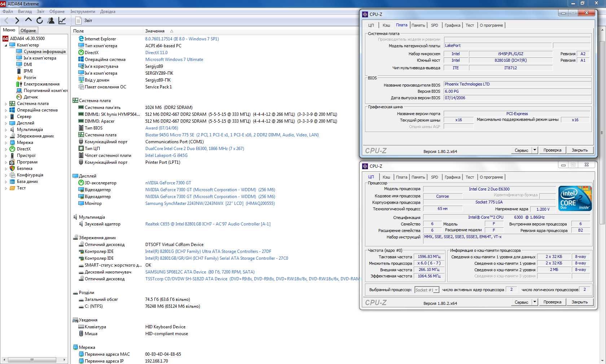Click the Безпека shield icon in sidebar
This screenshot has width=606, height=364.
coord(12,168)
